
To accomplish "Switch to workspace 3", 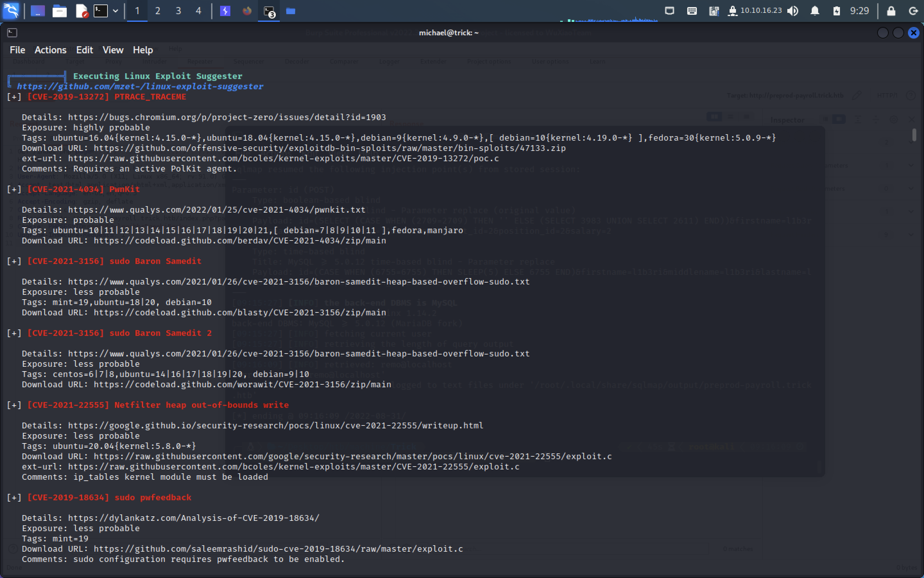I will (x=178, y=11).
